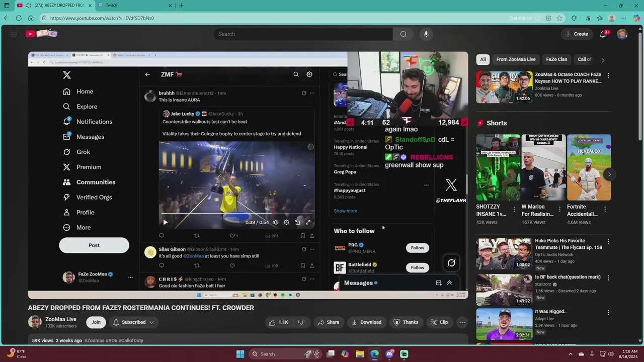Open the #Zoomaa hashtag
The image size is (644, 362).
point(94,340)
